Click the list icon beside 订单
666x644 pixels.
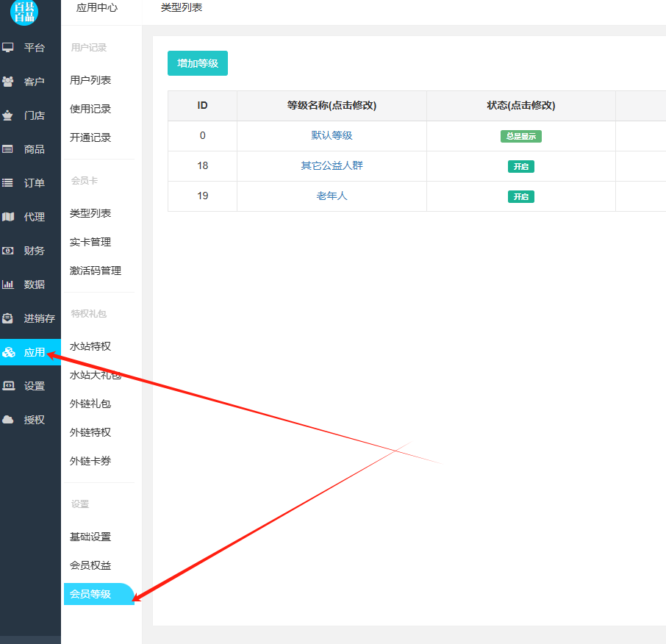tap(8, 183)
